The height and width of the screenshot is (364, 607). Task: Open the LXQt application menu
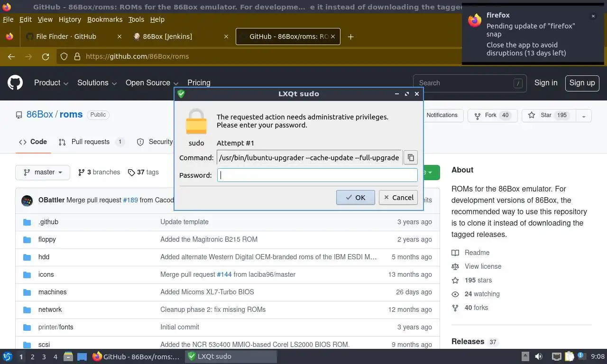pos(7,356)
